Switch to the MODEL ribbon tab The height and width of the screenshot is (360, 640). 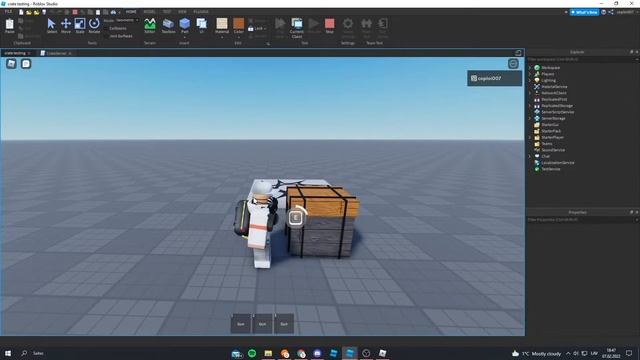pos(149,12)
